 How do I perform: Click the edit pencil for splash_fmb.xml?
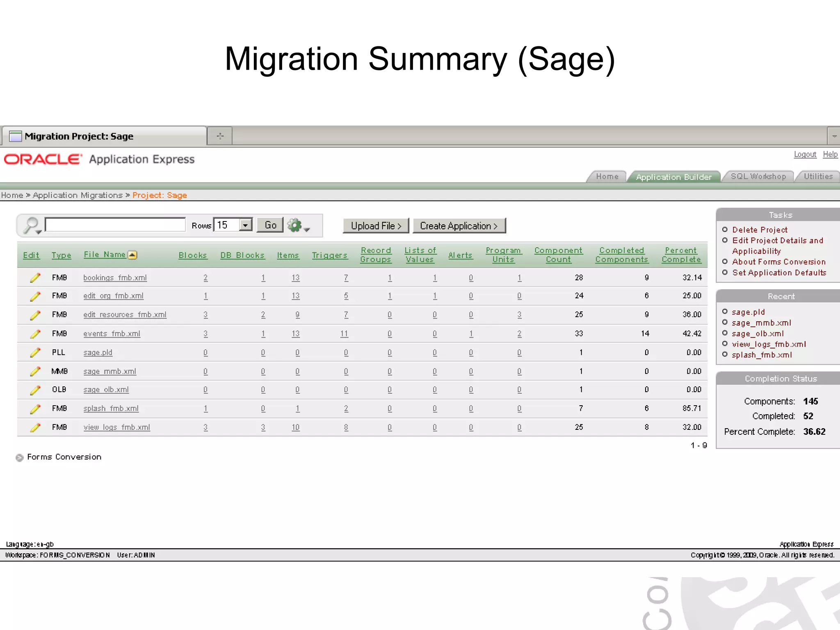tap(35, 409)
